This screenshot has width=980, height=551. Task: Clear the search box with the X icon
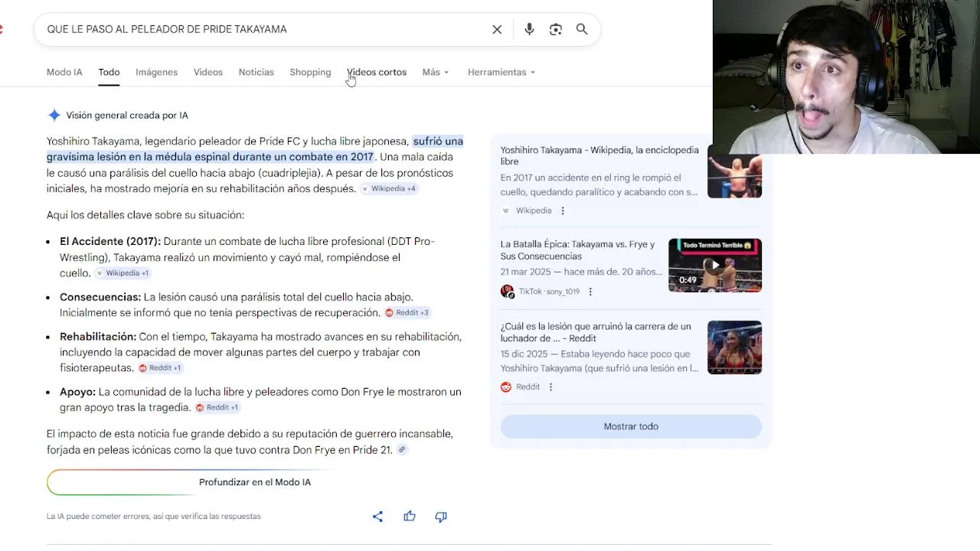tap(497, 29)
